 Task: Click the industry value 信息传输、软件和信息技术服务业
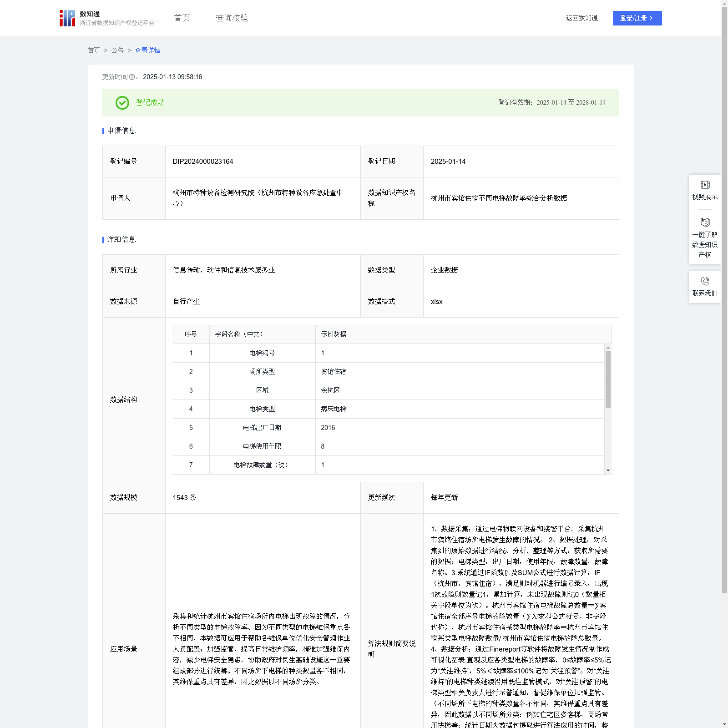[x=224, y=270]
